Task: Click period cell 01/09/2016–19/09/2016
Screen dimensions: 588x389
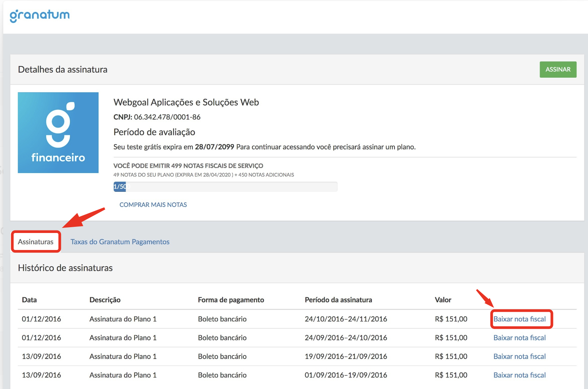Action: [x=346, y=375]
